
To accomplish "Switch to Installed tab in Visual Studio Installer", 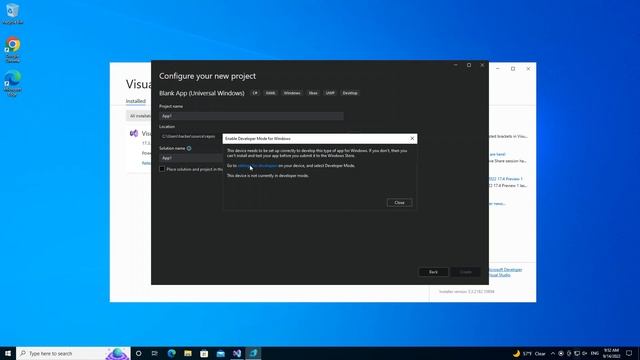I will click(x=136, y=101).
